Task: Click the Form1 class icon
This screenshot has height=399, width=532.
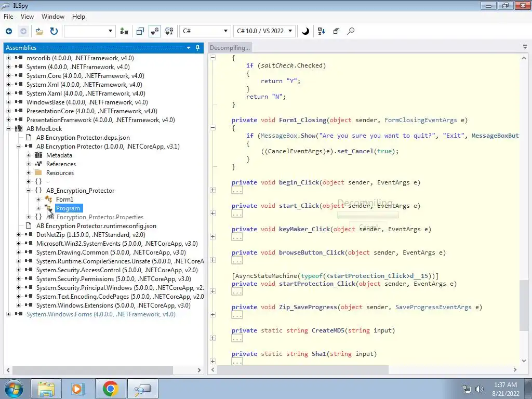Action: (48, 199)
